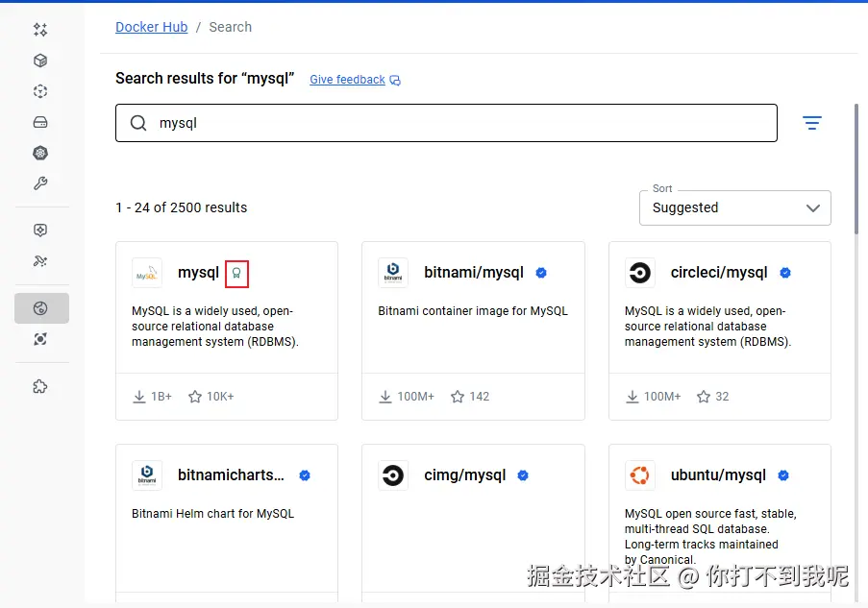The width and height of the screenshot is (868, 608).
Task: Click the ubuntu/mysql Canonical description text
Action: [710, 537]
